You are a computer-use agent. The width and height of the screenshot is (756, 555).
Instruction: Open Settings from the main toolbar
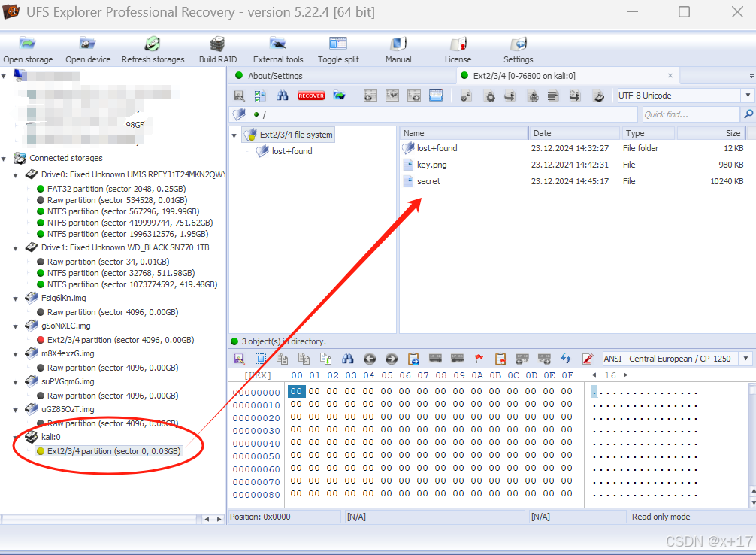[x=519, y=50]
